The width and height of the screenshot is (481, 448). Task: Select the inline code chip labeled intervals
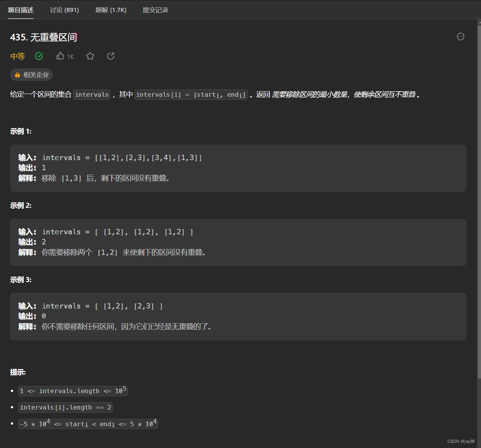click(91, 94)
